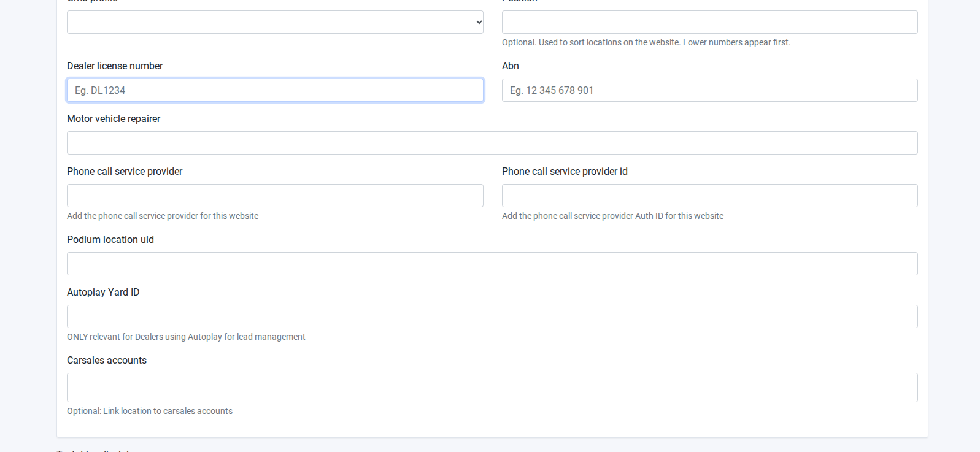The width and height of the screenshot is (980, 452).
Task: Click the Autoplay Yard ID text field
Action: 492,316
